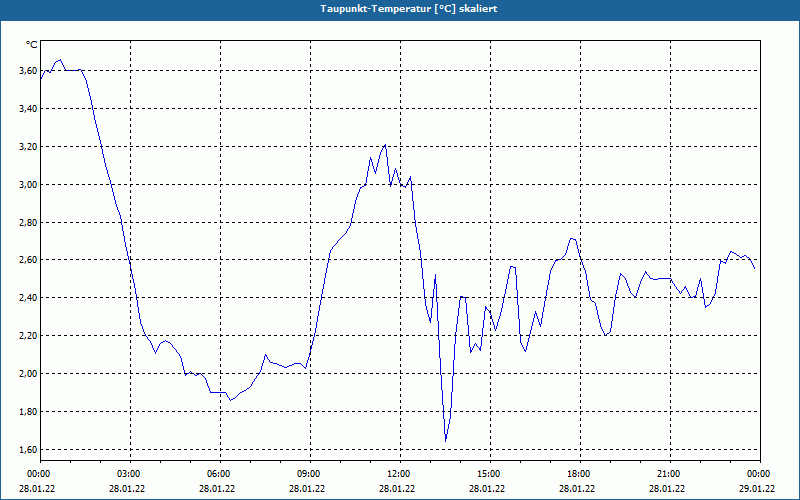
Task: Click the 28.01.22 date under 18:00
Action: (577, 488)
